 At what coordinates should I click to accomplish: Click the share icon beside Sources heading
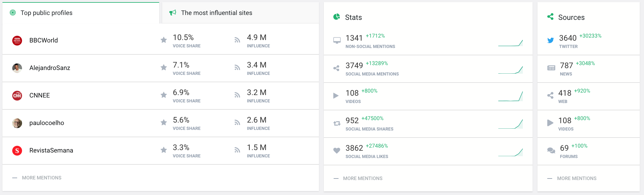pos(550,17)
